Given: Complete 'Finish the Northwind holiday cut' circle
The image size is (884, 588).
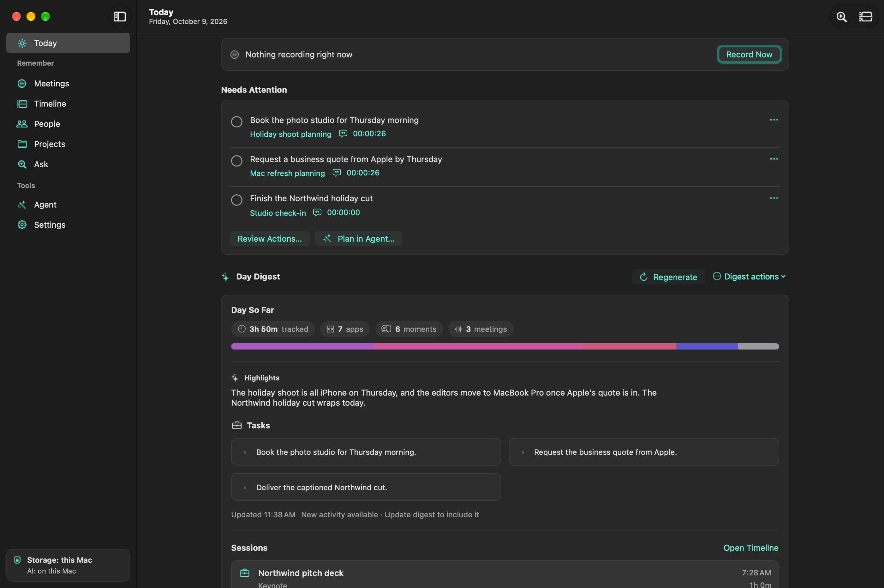Looking at the screenshot, I should 237,200.
